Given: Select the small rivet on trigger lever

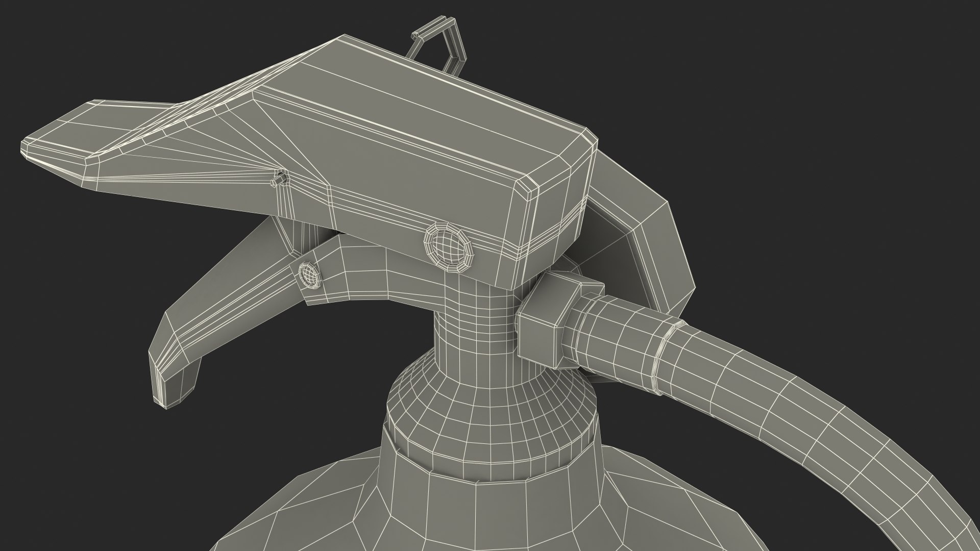Looking at the screenshot, I should pos(310,276).
